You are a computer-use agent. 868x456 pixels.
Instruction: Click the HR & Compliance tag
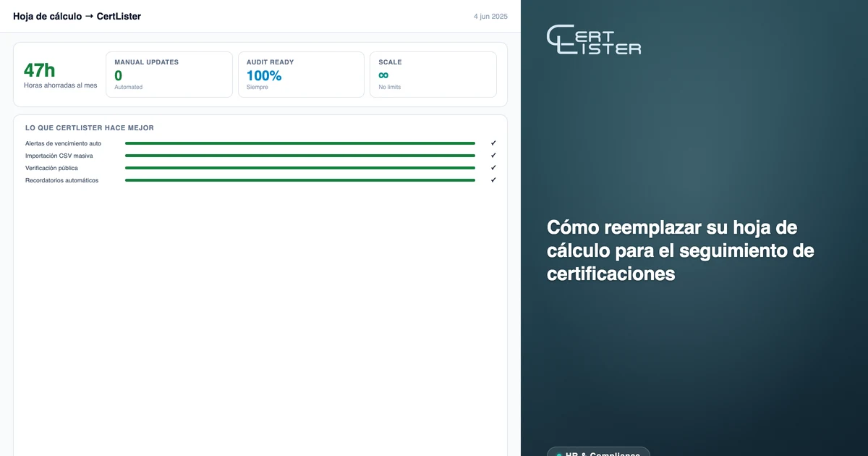coord(598,452)
